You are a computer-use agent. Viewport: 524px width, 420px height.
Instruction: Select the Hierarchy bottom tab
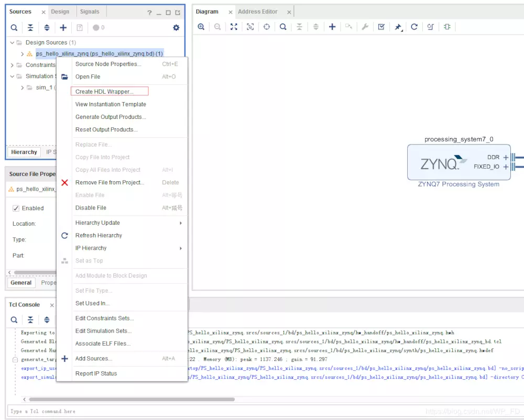pos(24,152)
